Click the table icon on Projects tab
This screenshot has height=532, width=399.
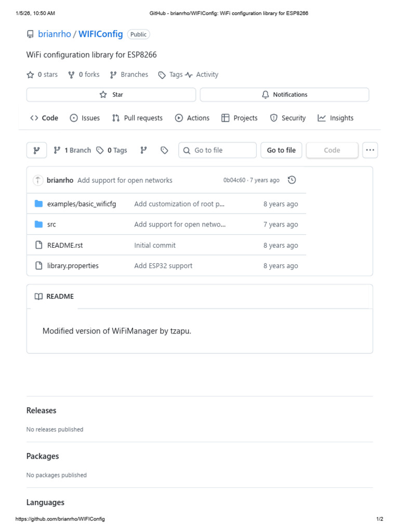coord(225,118)
